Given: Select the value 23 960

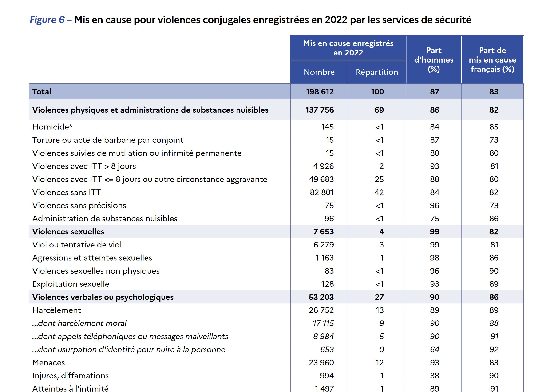Looking at the screenshot, I should tap(321, 363).
